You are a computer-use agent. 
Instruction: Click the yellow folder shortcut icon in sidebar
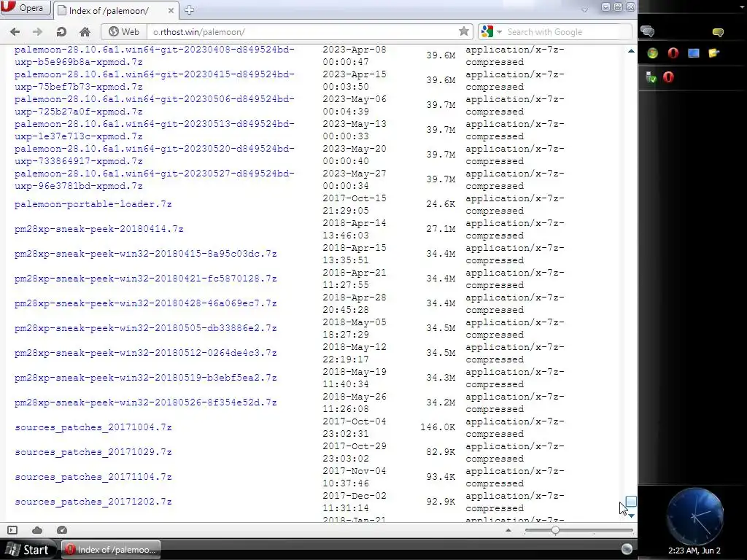coord(713,52)
